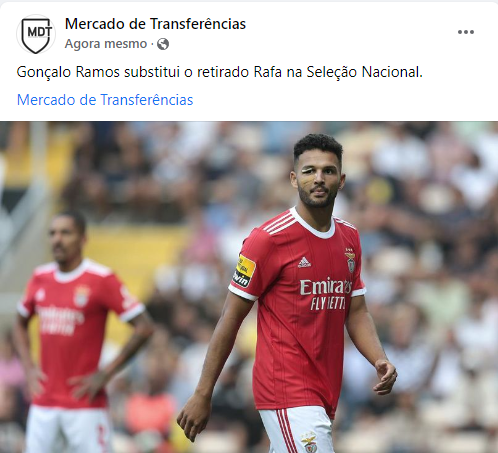The height and width of the screenshot is (453, 498).
Task: Click the Adidas logo on the red shirt
Action: point(304,262)
